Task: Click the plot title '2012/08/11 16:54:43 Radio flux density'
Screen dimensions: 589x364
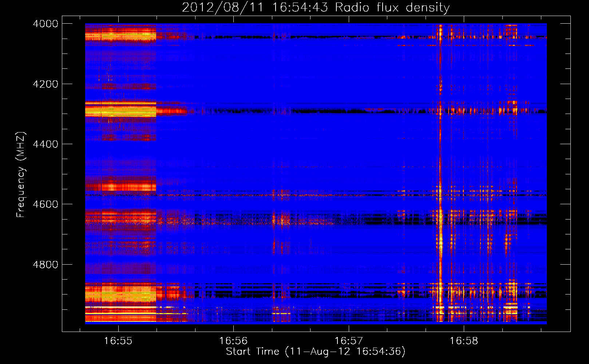Action: pos(316,8)
